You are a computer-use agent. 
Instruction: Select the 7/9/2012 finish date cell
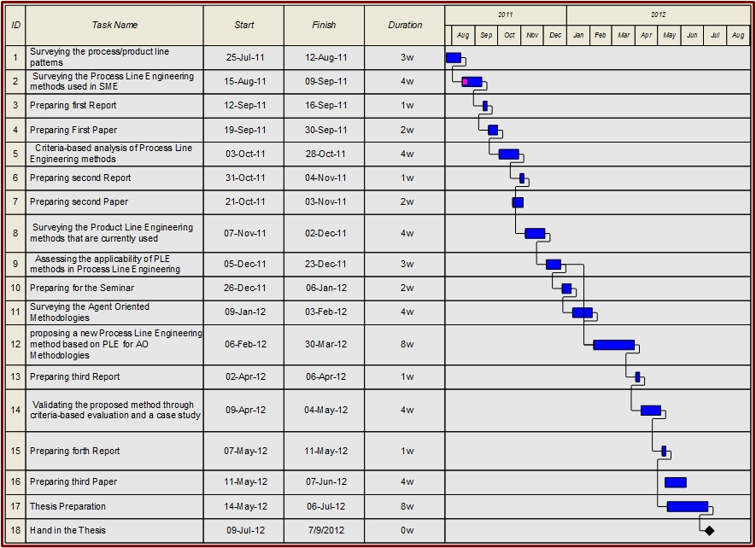(325, 530)
